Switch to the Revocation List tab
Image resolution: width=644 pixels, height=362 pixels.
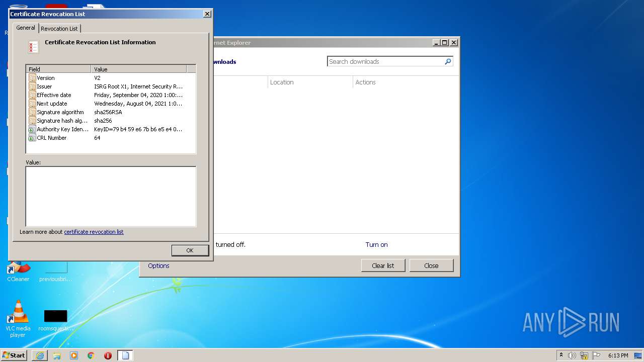(59, 29)
